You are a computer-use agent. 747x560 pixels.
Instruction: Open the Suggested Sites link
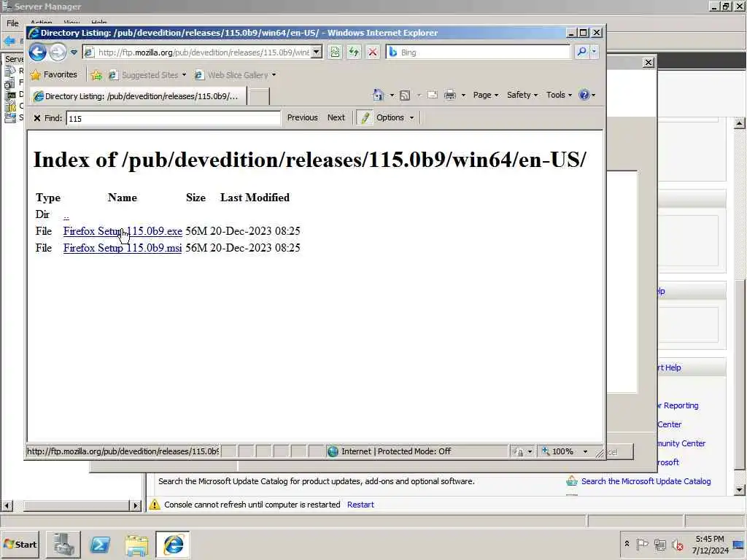(x=147, y=75)
